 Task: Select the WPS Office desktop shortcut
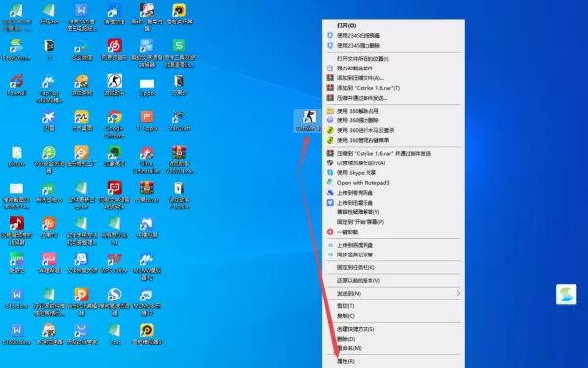point(114,263)
